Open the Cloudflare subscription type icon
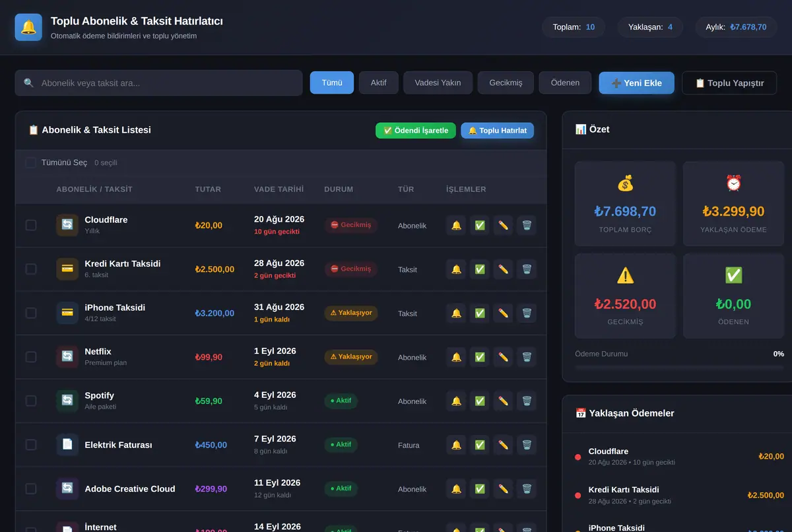The image size is (792, 532). [x=67, y=225]
